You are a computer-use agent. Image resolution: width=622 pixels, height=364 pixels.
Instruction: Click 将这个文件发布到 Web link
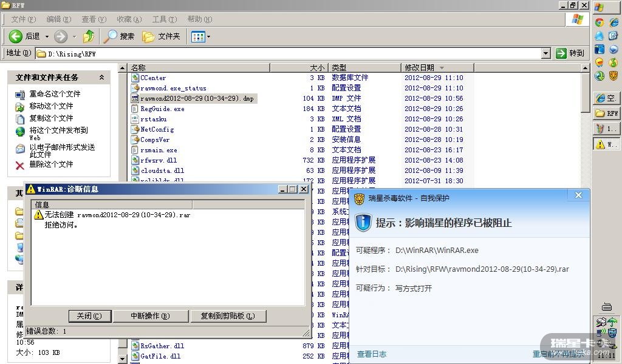point(58,133)
